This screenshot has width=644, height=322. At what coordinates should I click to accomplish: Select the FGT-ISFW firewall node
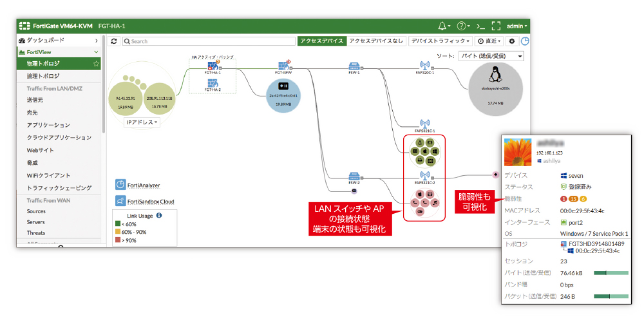click(285, 67)
